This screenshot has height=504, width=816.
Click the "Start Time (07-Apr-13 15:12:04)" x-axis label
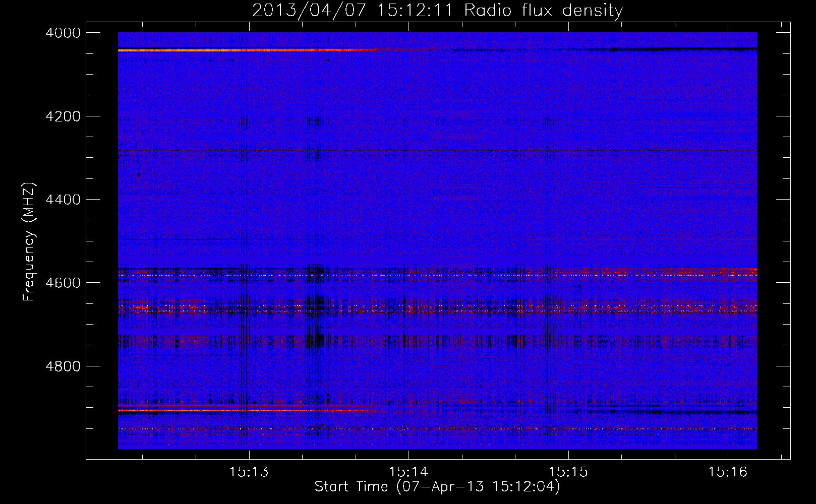437,487
